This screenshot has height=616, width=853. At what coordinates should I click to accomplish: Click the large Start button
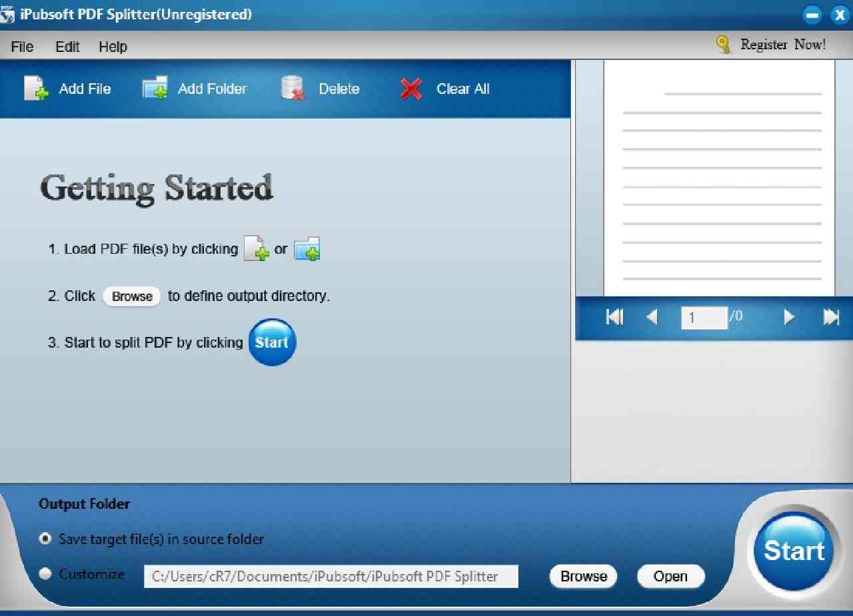pyautogui.click(x=794, y=551)
